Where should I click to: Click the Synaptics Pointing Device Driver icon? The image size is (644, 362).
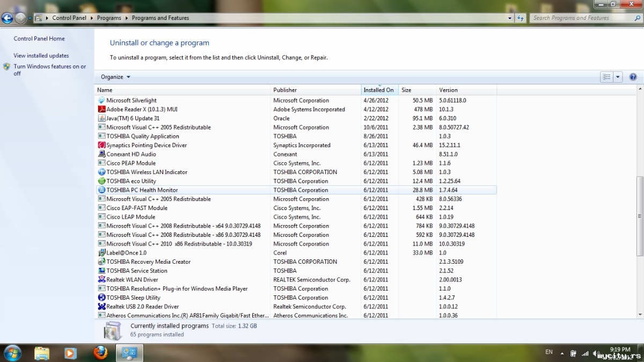pyautogui.click(x=102, y=145)
